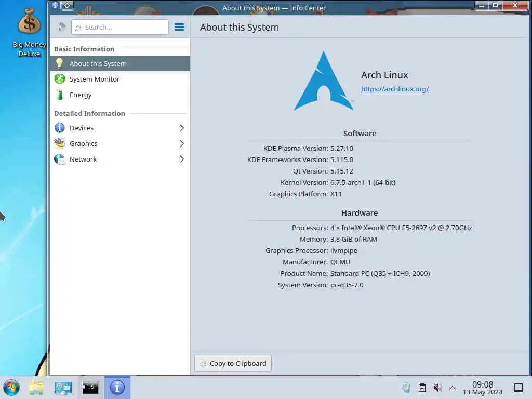Open the hamburger menu in Info Center
532x399 pixels.
coord(179,27)
